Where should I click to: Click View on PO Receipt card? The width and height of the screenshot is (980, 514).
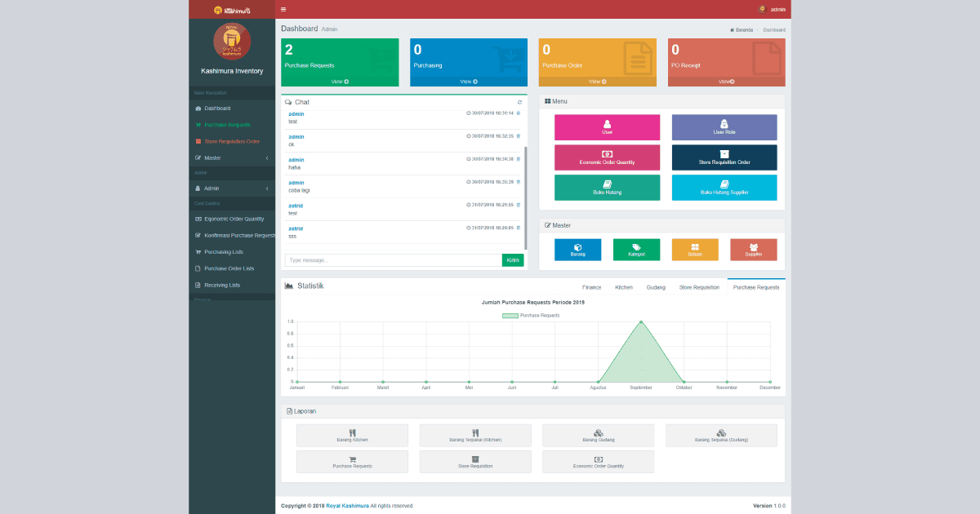(x=726, y=82)
